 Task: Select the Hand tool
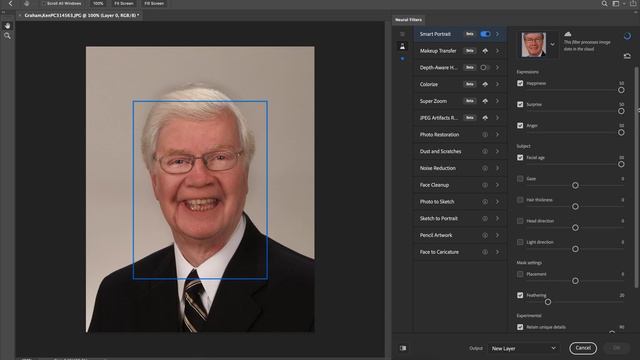[x=7, y=25]
